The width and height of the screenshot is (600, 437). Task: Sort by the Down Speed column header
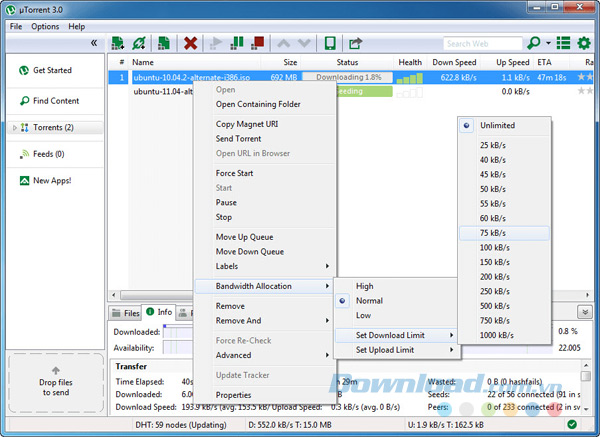(x=454, y=62)
